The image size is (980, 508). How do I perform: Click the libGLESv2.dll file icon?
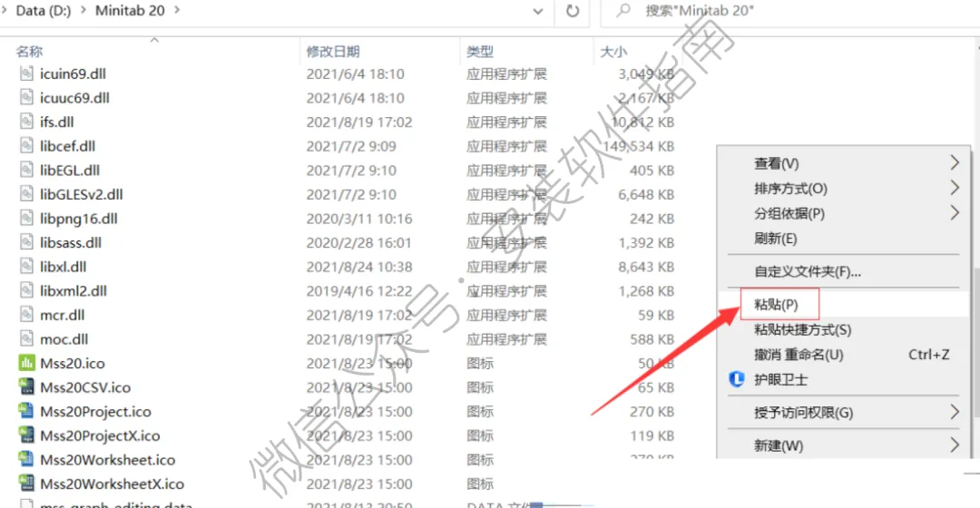click(26, 194)
